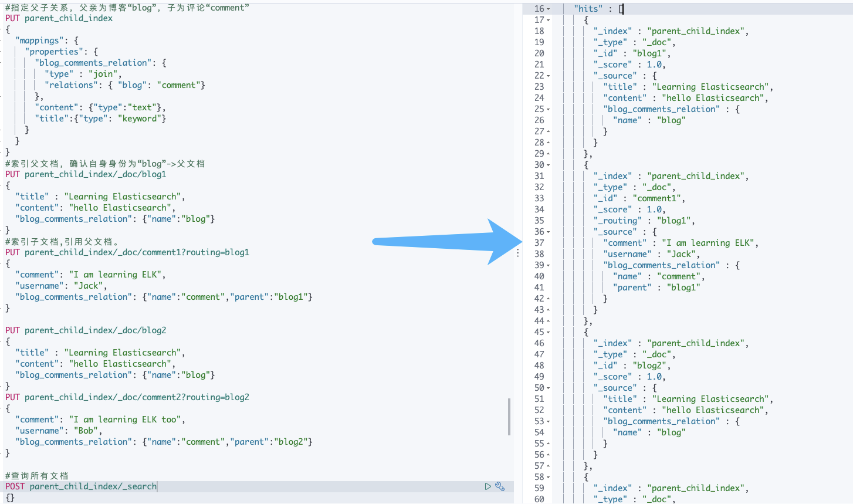Click "I am learning ELK too" line

[x=100, y=420]
